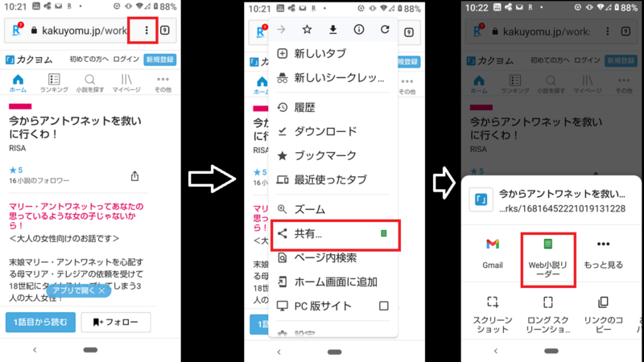Image resolution: width=644 pixels, height=362 pixels.
Task: Open the 小説を探す search tab in left screenshot
Action: click(x=90, y=84)
